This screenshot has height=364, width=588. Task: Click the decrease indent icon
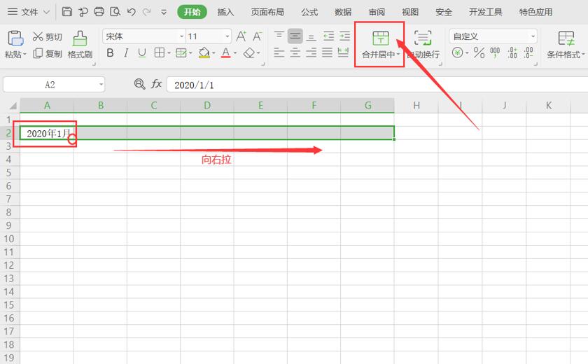tap(328, 36)
